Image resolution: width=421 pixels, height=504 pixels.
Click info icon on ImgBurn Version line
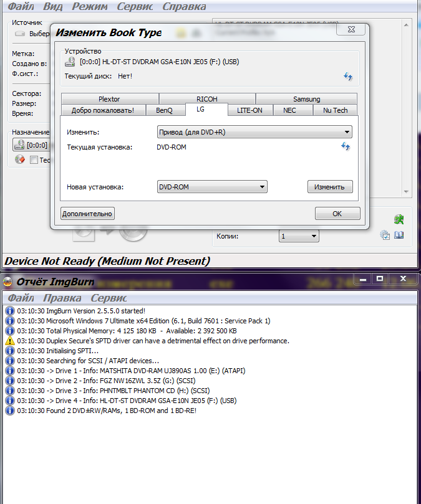point(10,311)
